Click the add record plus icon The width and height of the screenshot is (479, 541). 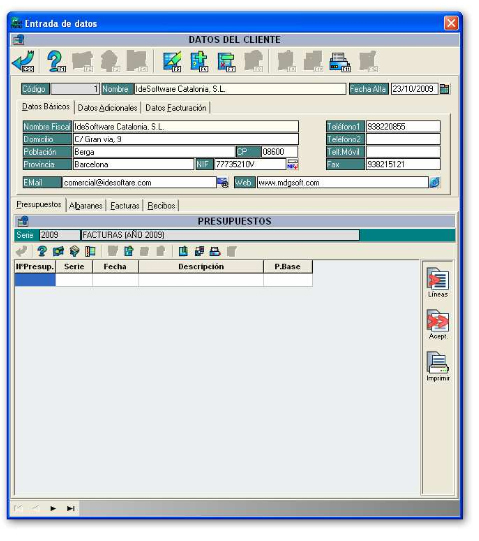click(199, 61)
